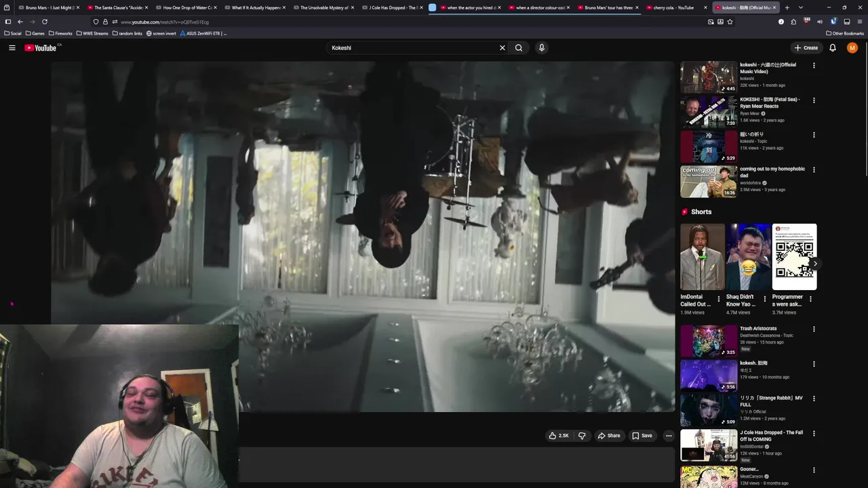
Task: Close the cherry cola. - YouTube tab
Action: (x=705, y=7)
